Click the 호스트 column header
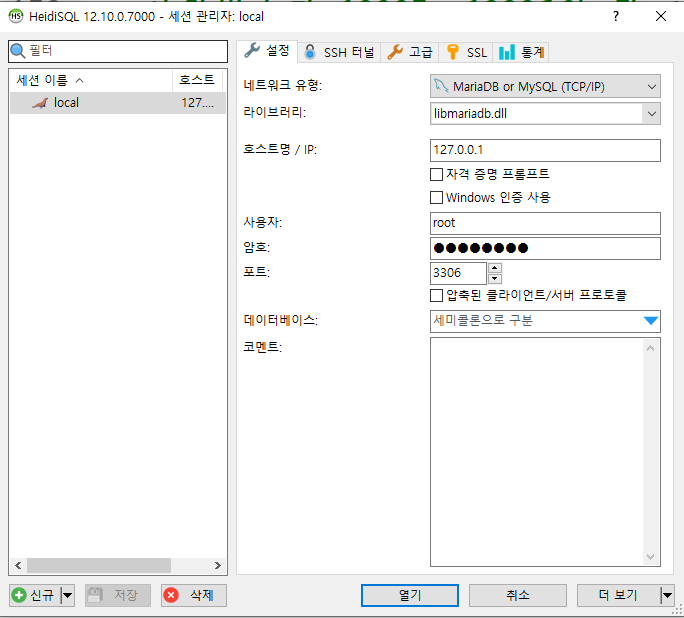684x618 pixels. pos(197,80)
